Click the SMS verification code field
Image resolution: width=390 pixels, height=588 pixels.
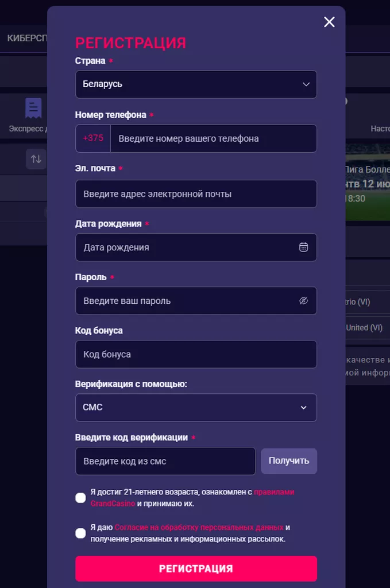point(165,461)
